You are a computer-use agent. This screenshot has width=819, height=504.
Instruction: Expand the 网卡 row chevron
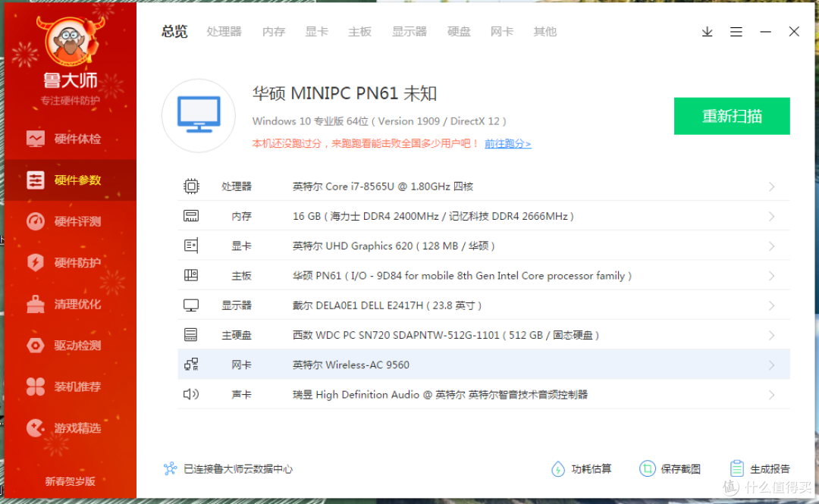pos(771,365)
